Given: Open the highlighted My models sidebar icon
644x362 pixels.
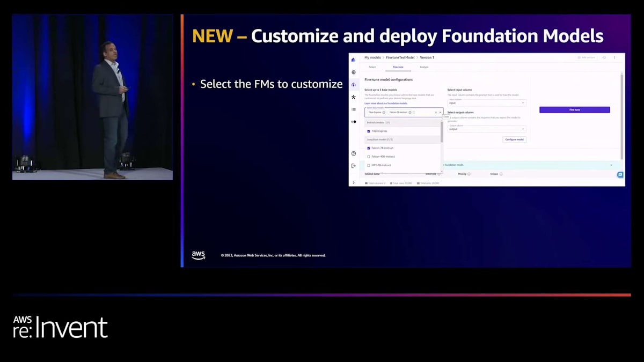Looking at the screenshot, I should (354, 85).
